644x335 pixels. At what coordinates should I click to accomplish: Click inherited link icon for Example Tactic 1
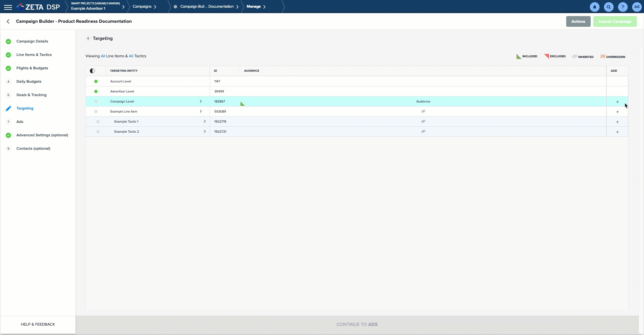(423, 122)
